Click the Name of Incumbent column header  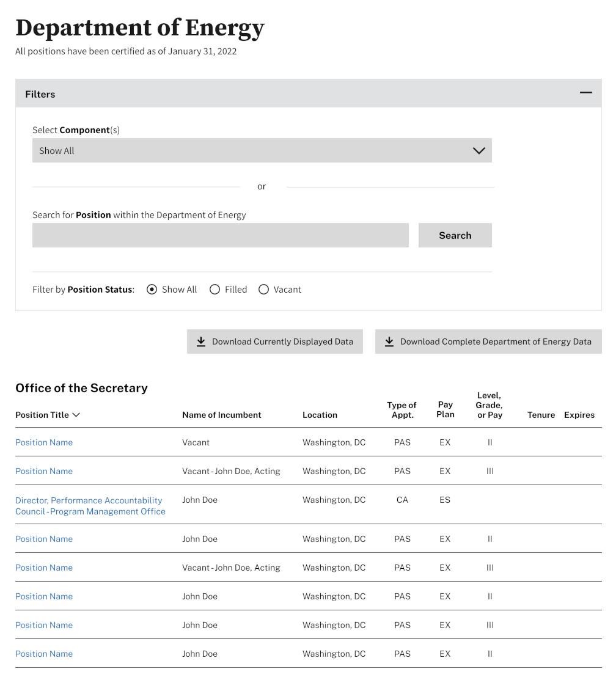coord(221,415)
